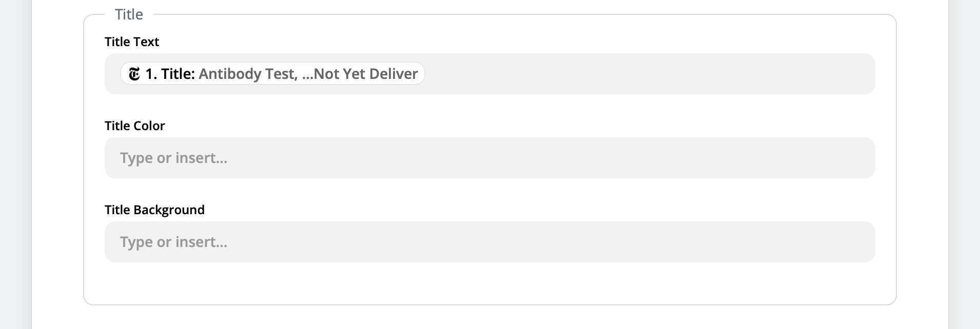Click the far right end of Title Color field
Viewport: 980px width, 329px height.
(x=862, y=158)
